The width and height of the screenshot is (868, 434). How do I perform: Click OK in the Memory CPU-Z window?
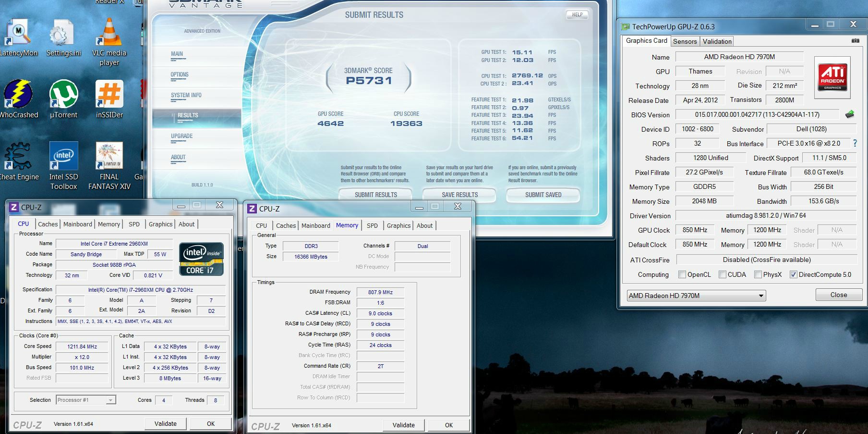[x=449, y=425]
